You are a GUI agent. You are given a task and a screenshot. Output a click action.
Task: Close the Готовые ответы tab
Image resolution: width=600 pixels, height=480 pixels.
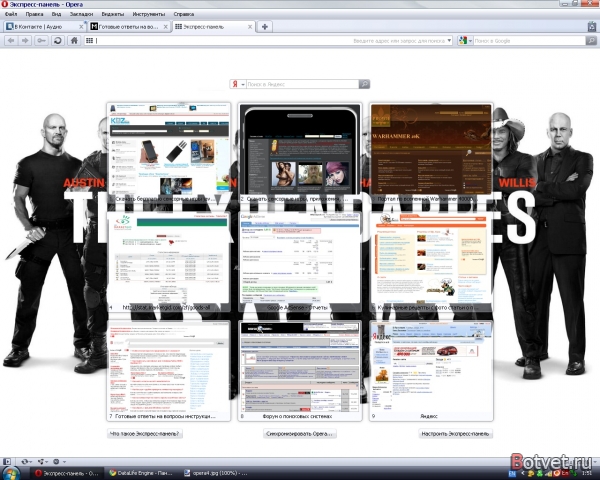coord(165,27)
